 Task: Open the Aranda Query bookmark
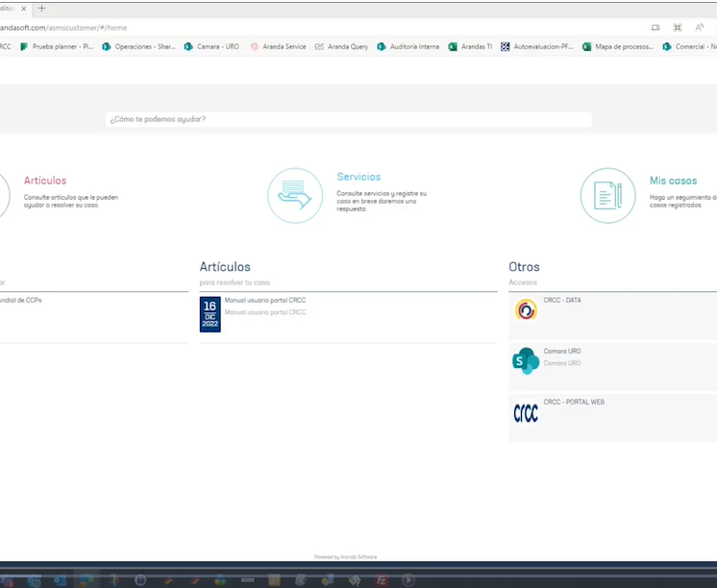tap(341, 47)
